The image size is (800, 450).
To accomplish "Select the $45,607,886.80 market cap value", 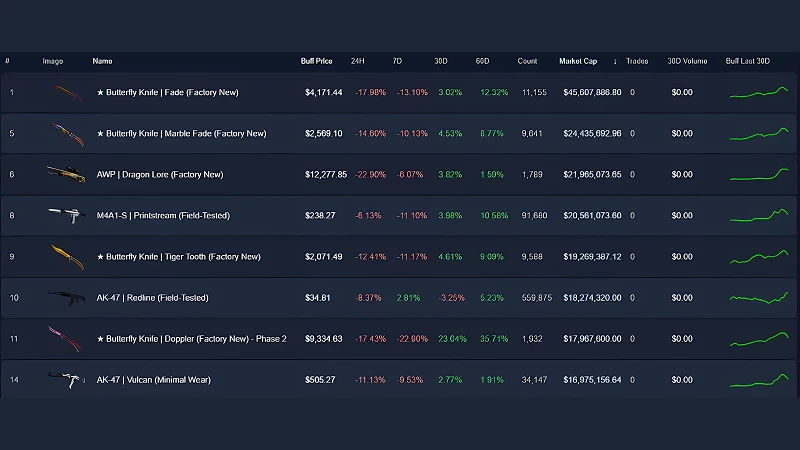I will (x=592, y=92).
